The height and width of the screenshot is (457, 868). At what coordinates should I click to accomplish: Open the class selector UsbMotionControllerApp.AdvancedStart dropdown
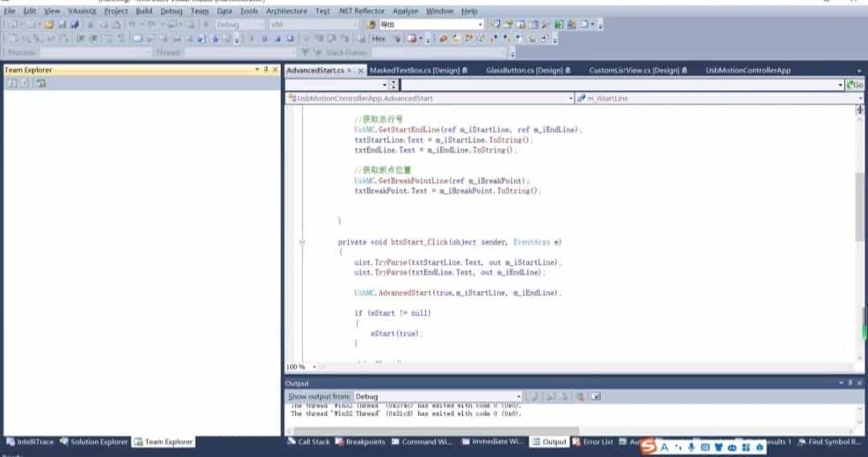(570, 98)
